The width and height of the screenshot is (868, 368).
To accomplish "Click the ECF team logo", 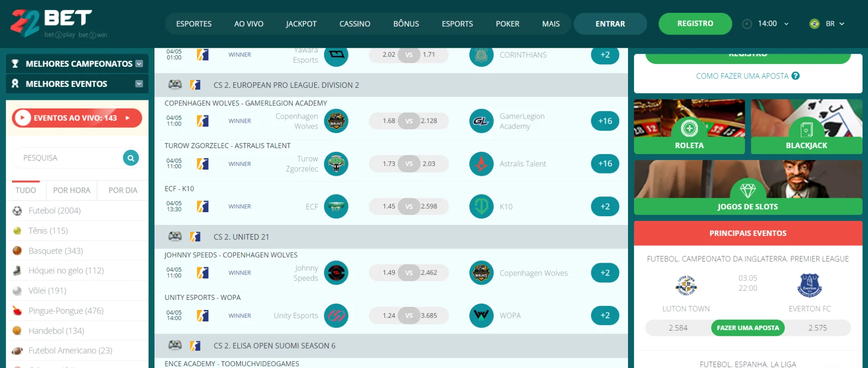I will click(336, 207).
